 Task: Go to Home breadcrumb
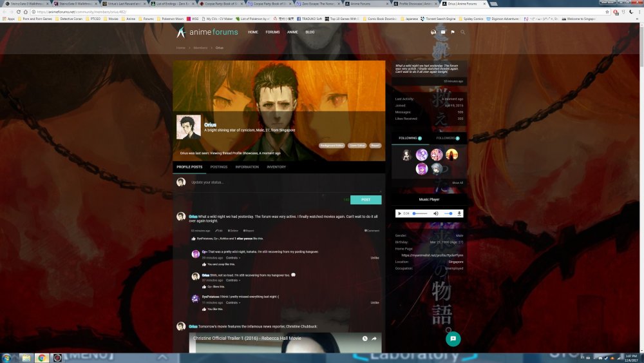[x=181, y=48]
